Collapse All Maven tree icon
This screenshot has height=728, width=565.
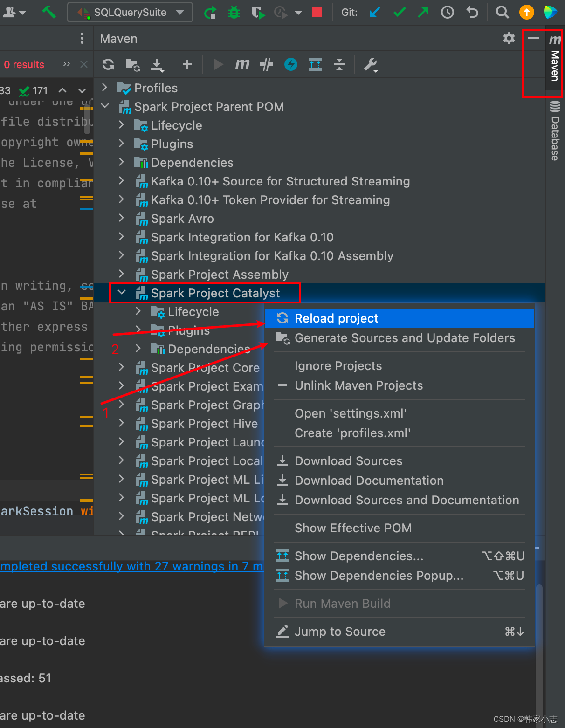coord(339,64)
